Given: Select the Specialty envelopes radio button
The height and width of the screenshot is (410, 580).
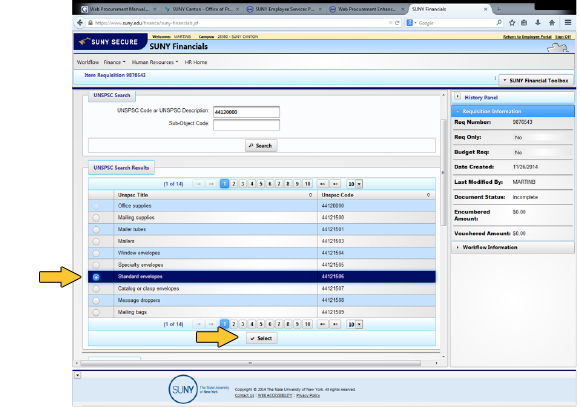Looking at the screenshot, I should tap(96, 265).
